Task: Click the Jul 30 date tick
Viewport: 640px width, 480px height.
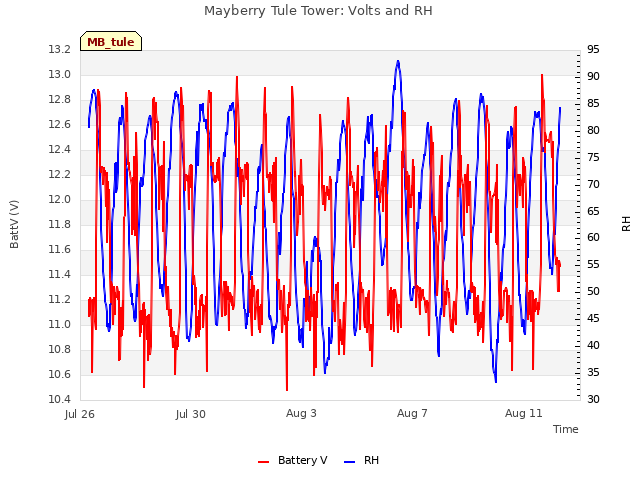Action: pos(191,414)
